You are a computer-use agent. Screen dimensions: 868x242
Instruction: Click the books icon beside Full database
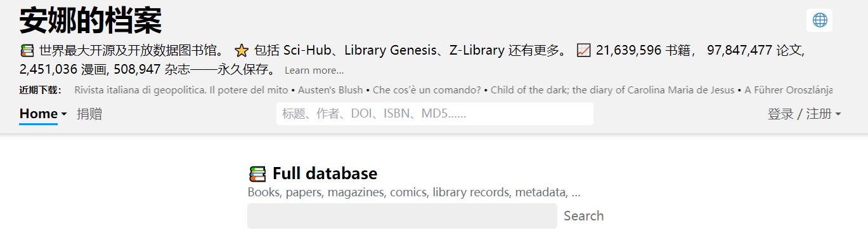257,173
